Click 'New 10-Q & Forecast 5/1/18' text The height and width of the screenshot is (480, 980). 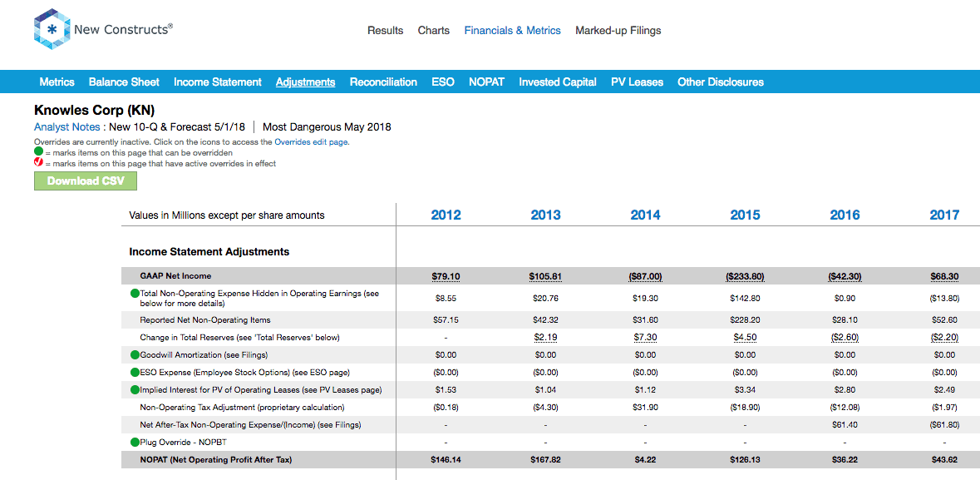coord(178,127)
